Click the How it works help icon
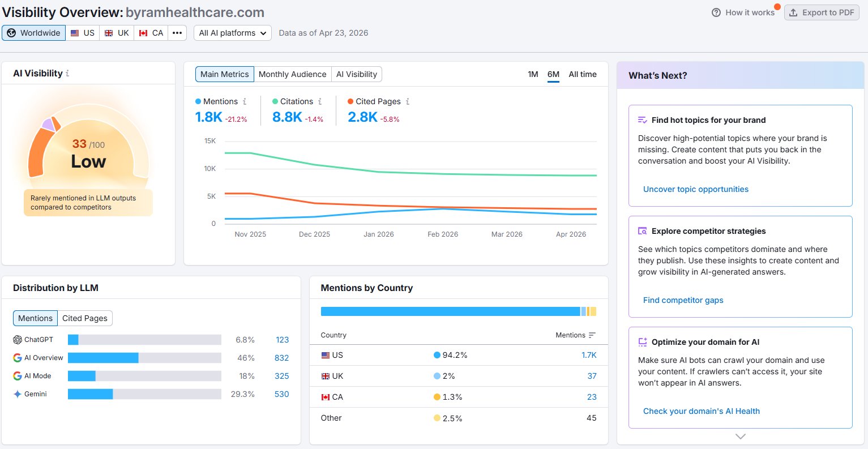Viewport: 868px width, 449px height. pyautogui.click(x=716, y=12)
